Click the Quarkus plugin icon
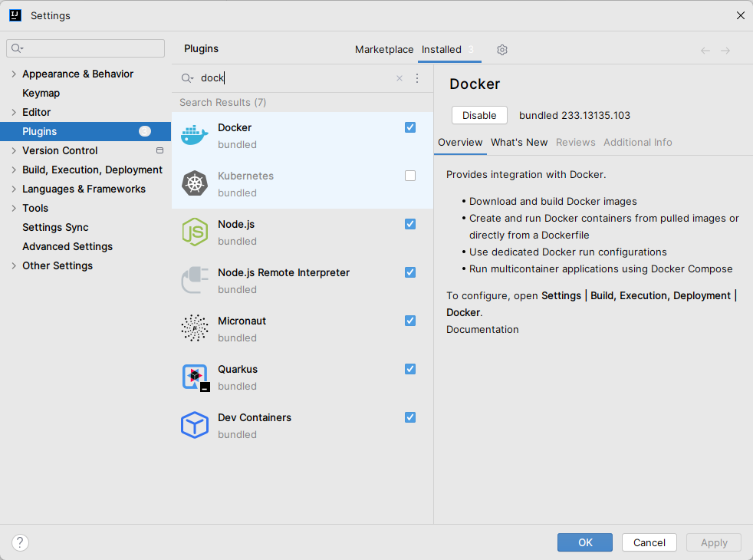Image resolution: width=753 pixels, height=560 pixels. (196, 377)
